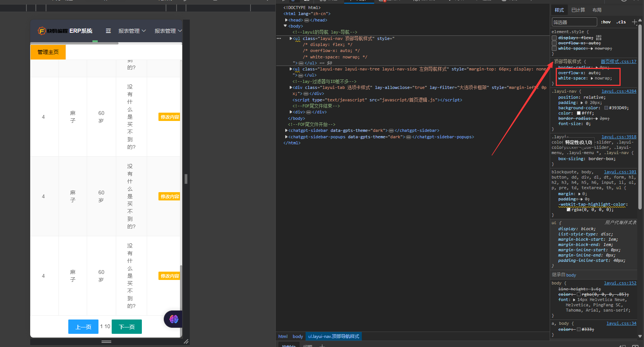
Task: Click the ellipsis badge in the layui-nav-side ul
Action: click(x=301, y=75)
